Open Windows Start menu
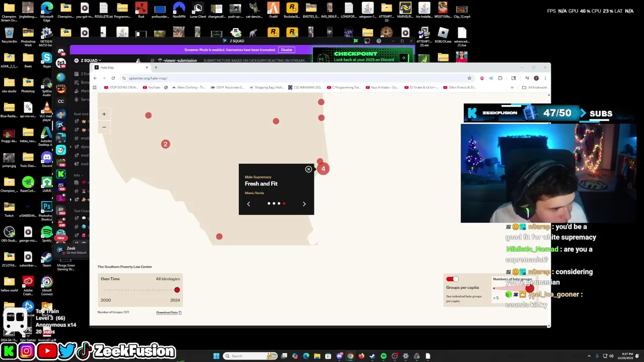The image size is (644, 362). point(216,356)
